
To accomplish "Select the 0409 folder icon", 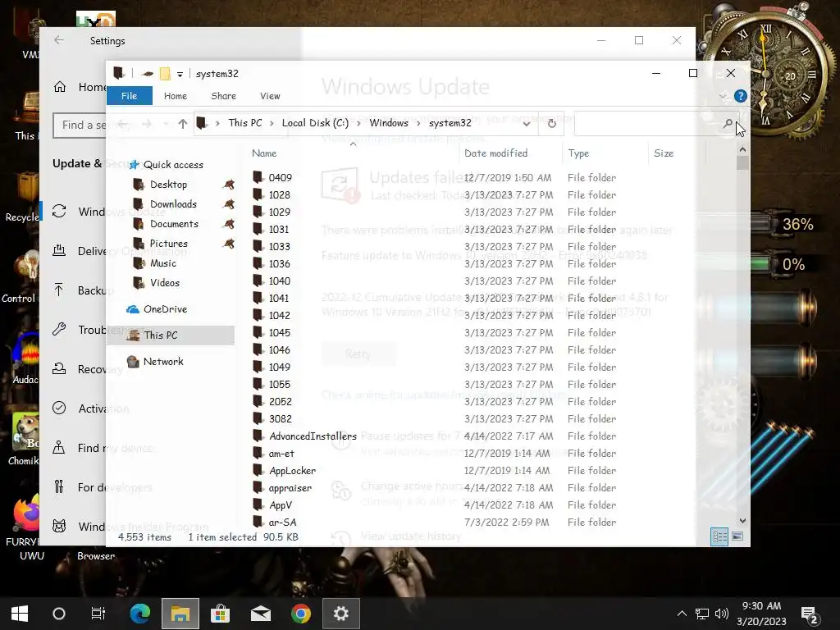I will (x=258, y=177).
